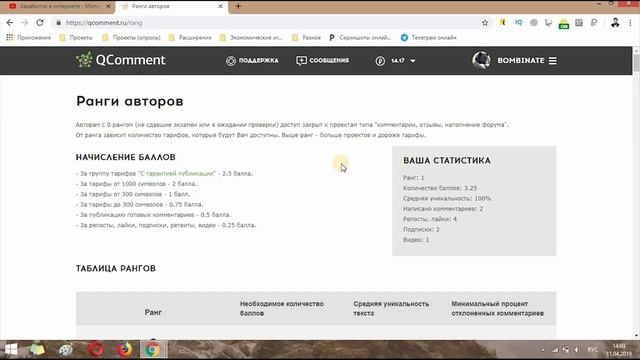Launch Firefox from the taskbar
The height and width of the screenshot is (360, 640).
pyautogui.click(x=125, y=349)
